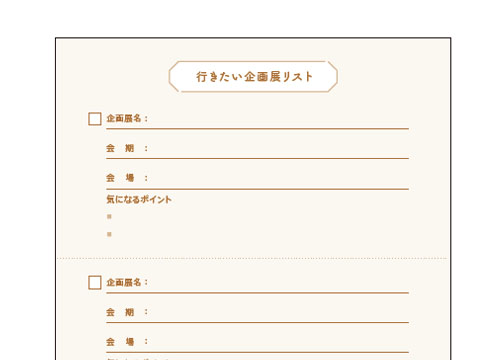Select the second square bullet under 気になるポイント

tap(109, 234)
